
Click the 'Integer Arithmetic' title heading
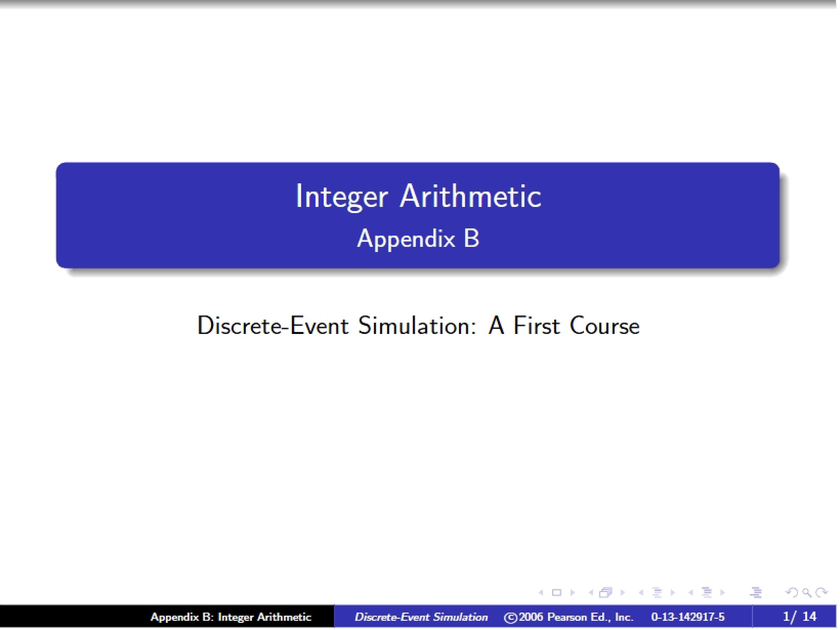coord(419,197)
